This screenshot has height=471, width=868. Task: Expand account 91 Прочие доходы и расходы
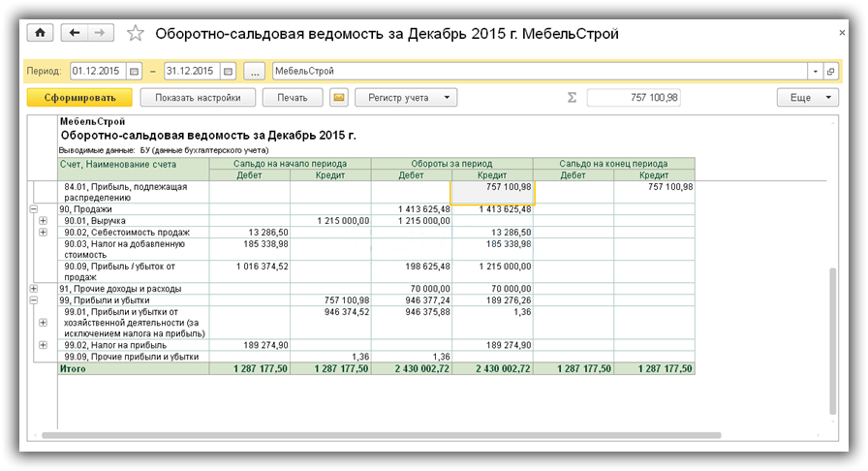point(34,289)
